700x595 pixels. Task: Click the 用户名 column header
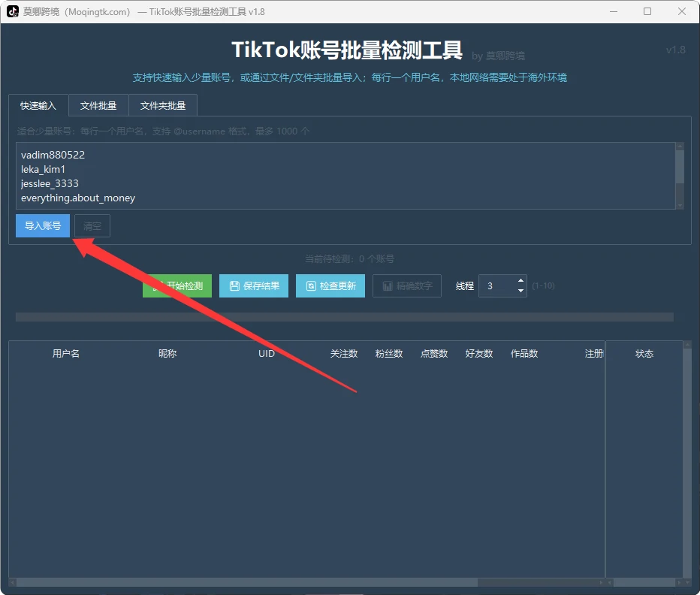pos(66,354)
